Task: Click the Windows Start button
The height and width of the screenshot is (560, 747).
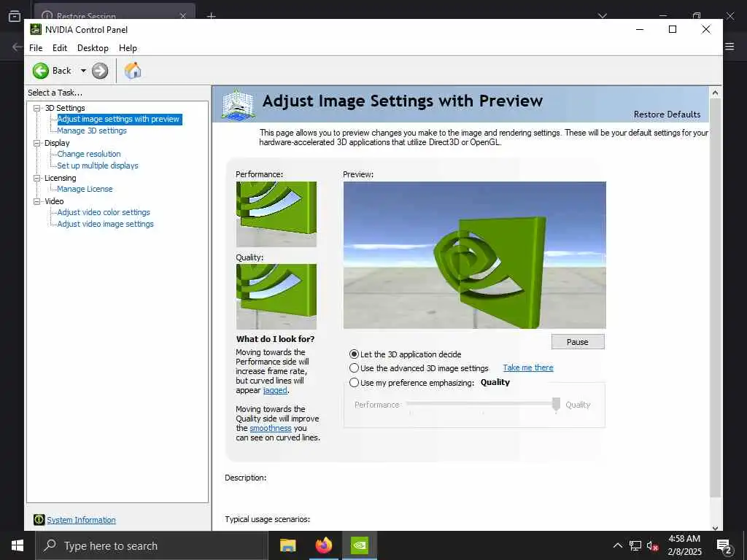Action: point(18,545)
